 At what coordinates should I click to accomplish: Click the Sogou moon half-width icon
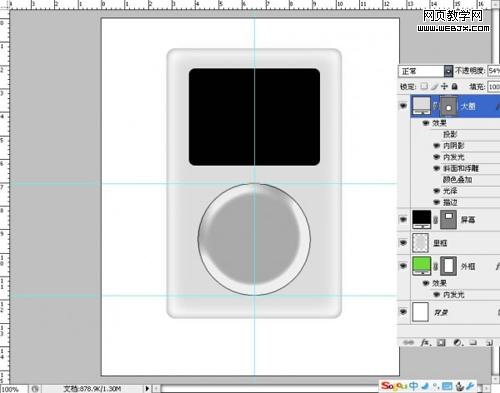click(425, 386)
